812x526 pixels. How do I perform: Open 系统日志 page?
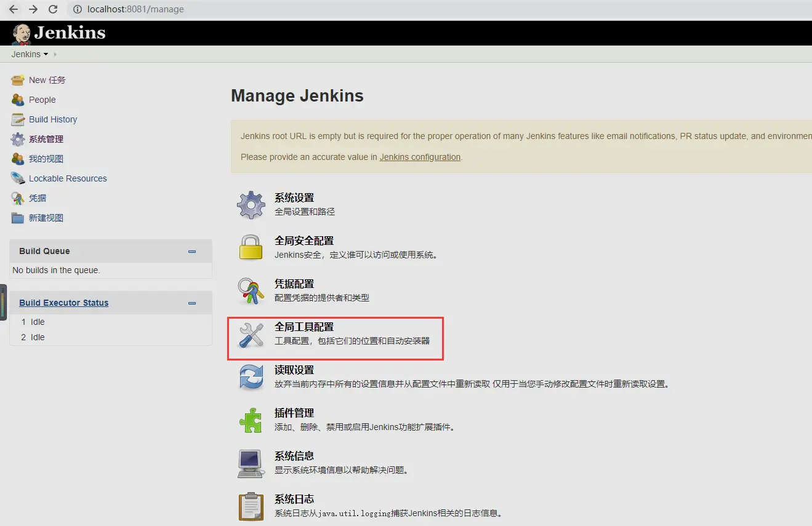tap(294, 500)
